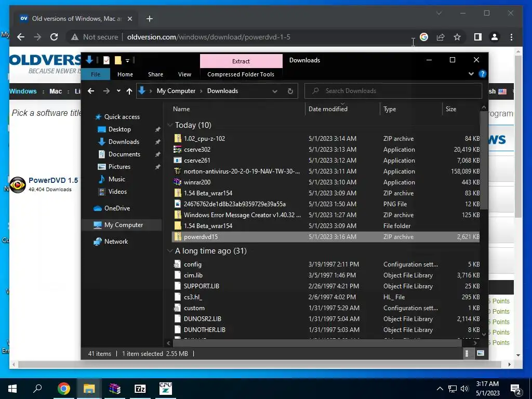Click the Extract contextual tab
Image resolution: width=532 pixels, height=399 pixels.
tap(241, 61)
